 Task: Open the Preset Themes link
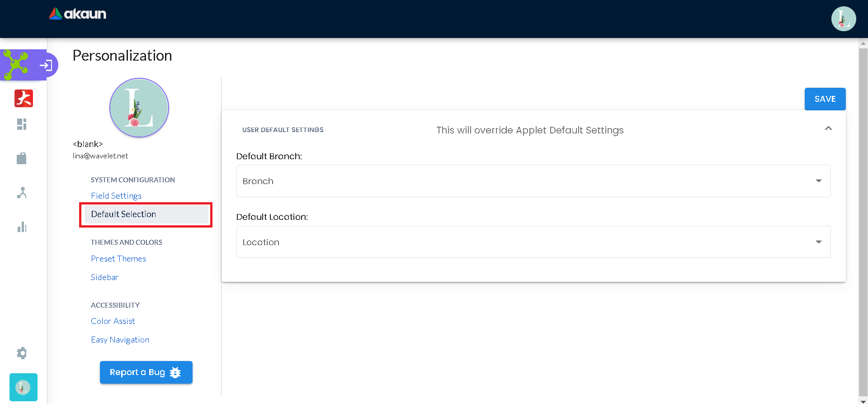[x=118, y=259]
